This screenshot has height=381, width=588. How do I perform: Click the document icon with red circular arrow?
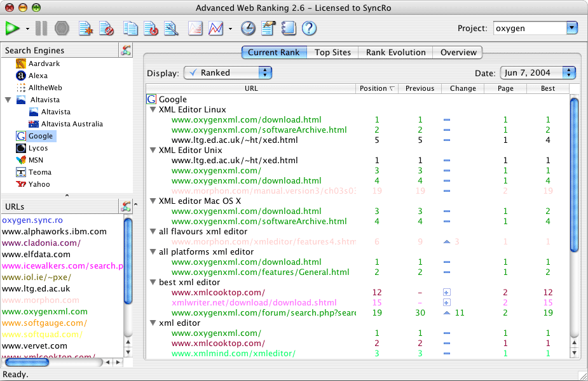[x=151, y=29]
